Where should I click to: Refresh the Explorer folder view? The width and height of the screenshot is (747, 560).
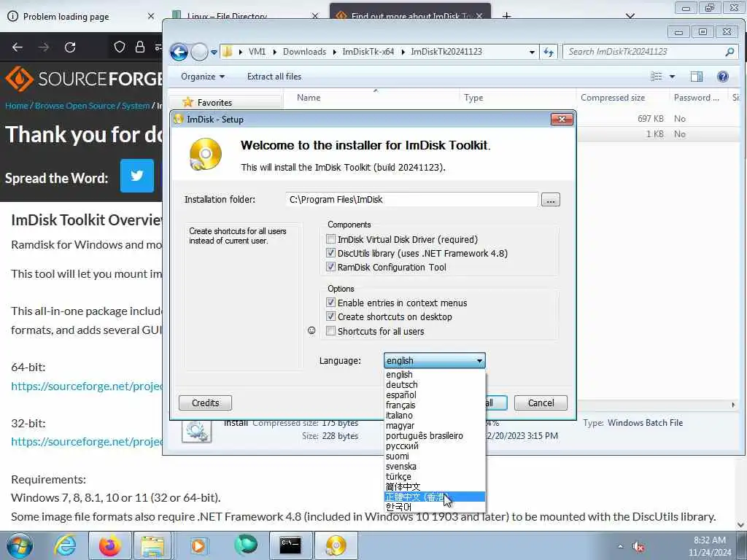pos(549,52)
